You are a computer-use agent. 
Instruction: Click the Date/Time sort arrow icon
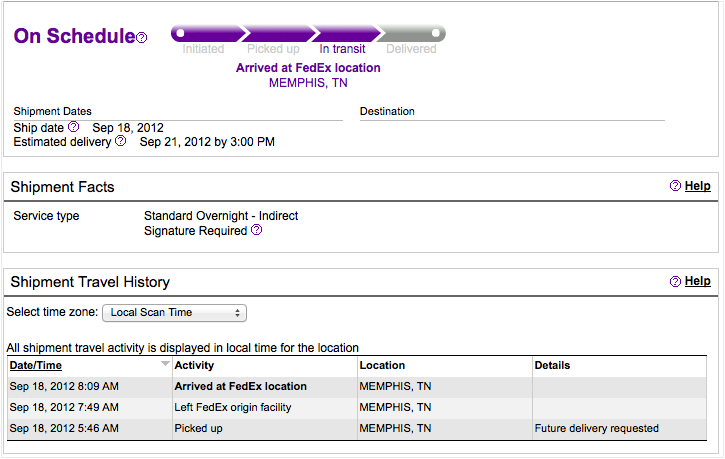[165, 364]
